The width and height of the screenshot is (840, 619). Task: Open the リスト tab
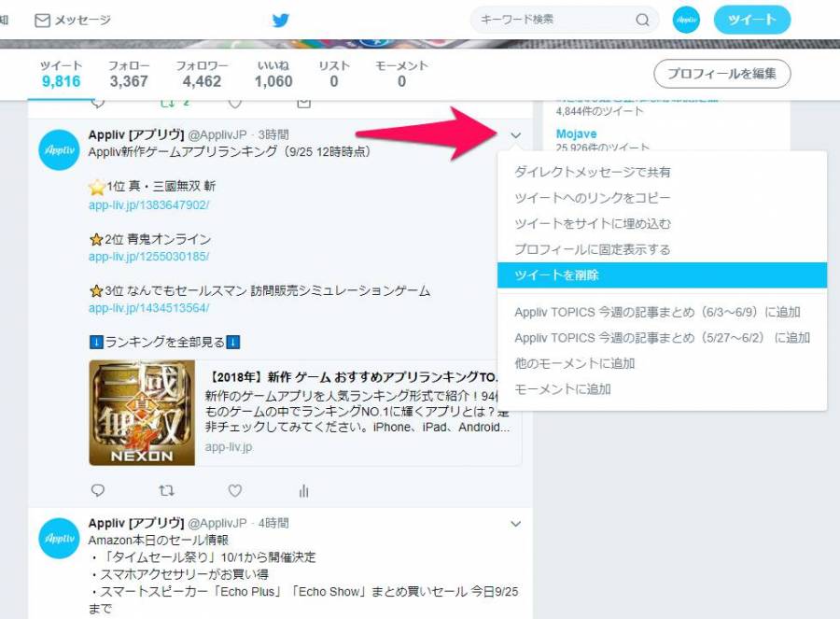334,74
